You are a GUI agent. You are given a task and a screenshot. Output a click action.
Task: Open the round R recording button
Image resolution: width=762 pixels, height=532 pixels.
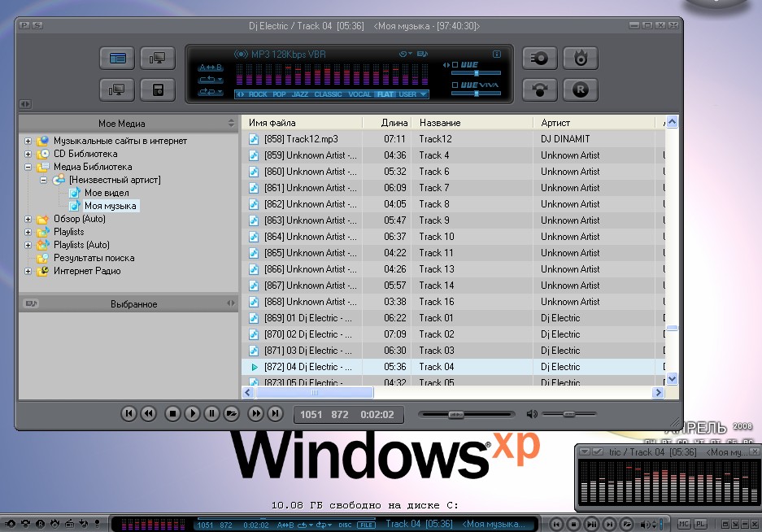pos(581,90)
